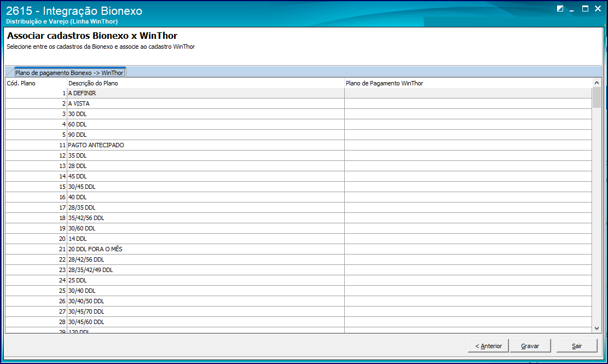Click the Plano de Pagamento WinThor column header

(x=468, y=83)
